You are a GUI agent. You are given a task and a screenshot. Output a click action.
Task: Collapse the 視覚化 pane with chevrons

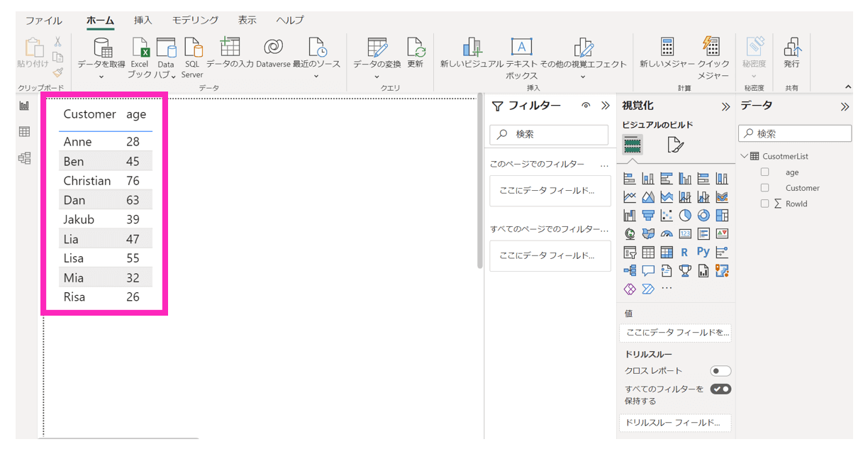coord(725,106)
